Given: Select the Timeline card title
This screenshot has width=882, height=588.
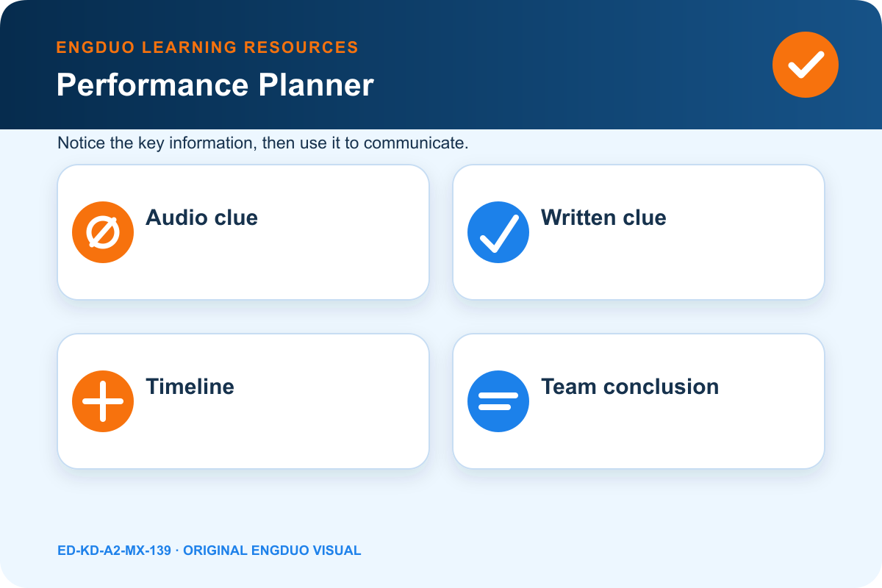Looking at the screenshot, I should click(190, 387).
